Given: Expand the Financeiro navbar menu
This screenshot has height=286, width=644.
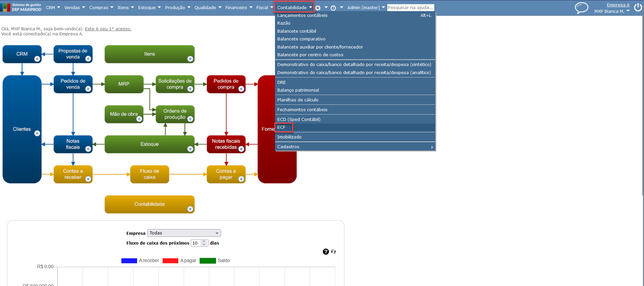Looking at the screenshot, I should [x=239, y=7].
